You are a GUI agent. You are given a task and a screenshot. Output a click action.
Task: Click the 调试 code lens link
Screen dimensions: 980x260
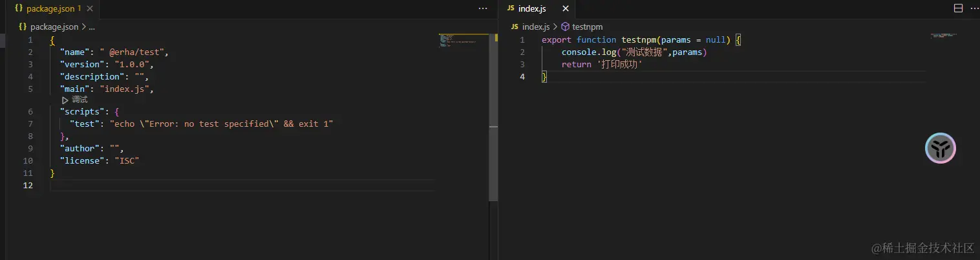point(80,100)
